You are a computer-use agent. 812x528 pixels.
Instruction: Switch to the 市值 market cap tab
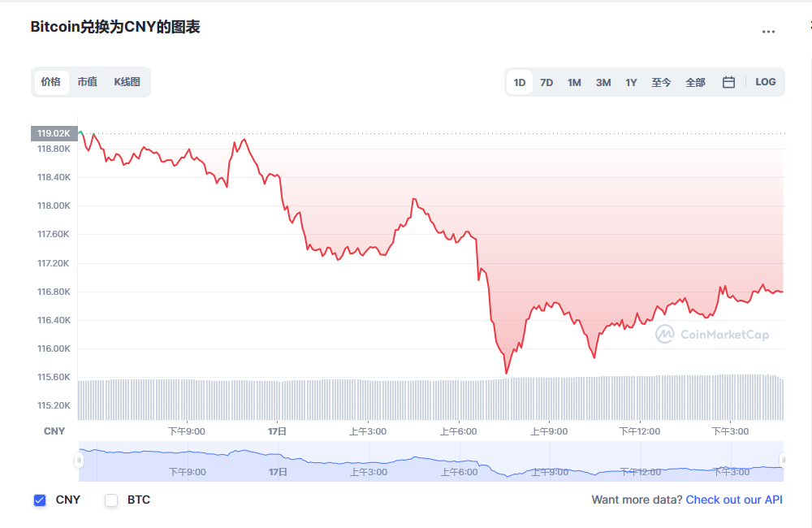pos(87,82)
